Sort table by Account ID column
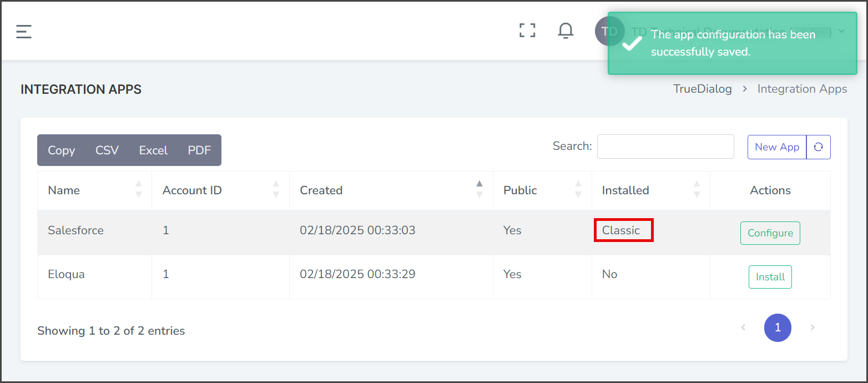This screenshot has width=868, height=383. (220, 190)
